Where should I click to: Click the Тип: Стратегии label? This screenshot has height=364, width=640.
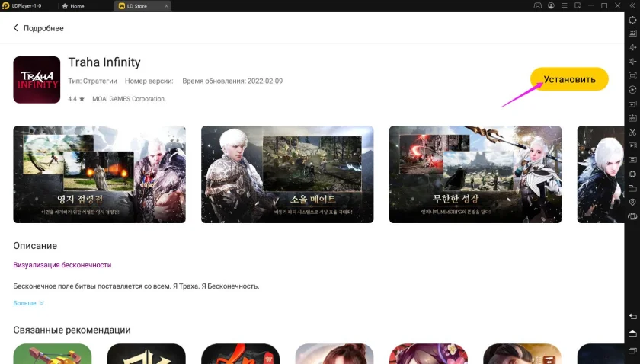[x=93, y=81]
